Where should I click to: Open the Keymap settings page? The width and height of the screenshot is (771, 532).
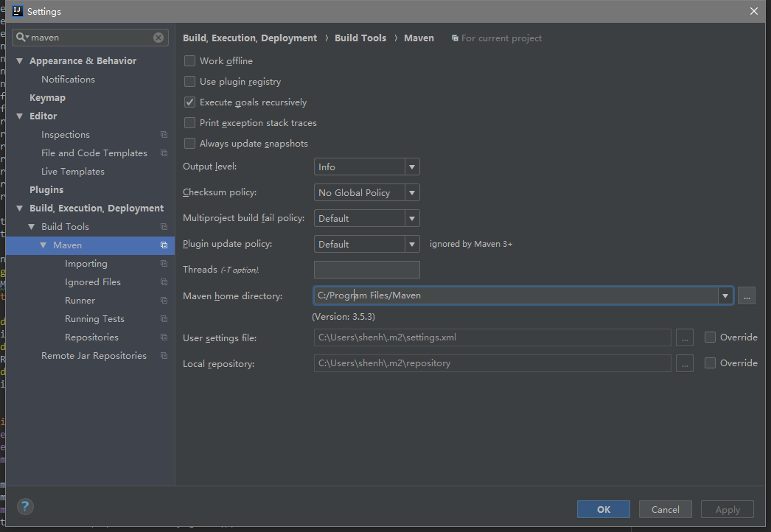[47, 98]
